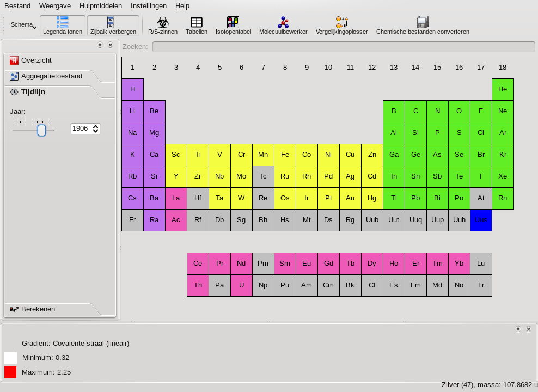Select the Francium (Fr) element
This screenshot has height=392, width=538.
click(x=132, y=220)
